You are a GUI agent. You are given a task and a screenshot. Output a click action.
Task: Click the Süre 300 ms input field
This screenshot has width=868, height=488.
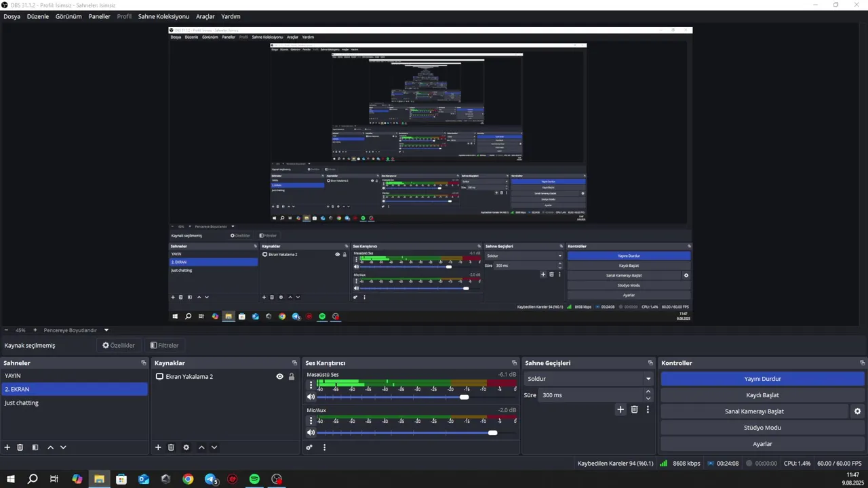(x=591, y=395)
